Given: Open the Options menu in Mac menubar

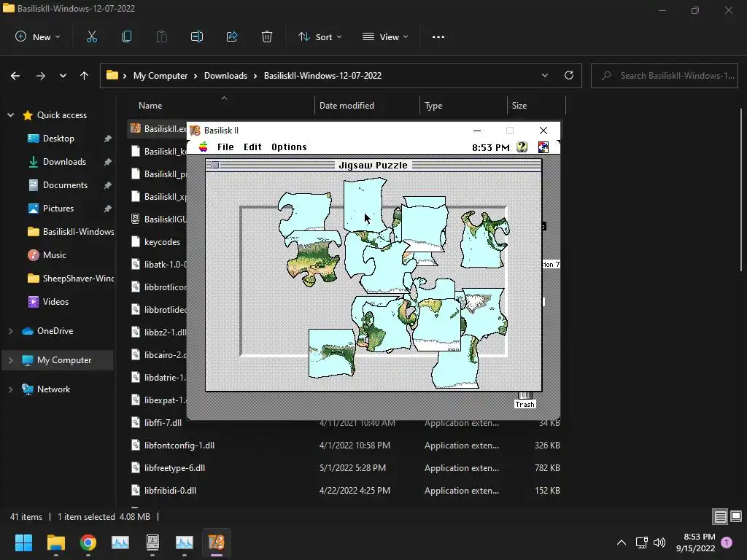Looking at the screenshot, I should click(289, 147).
